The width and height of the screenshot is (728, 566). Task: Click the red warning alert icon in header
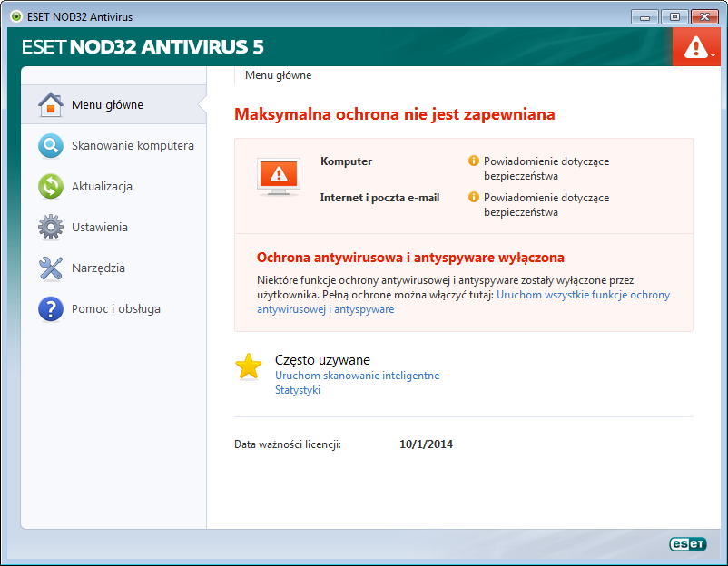(695, 47)
